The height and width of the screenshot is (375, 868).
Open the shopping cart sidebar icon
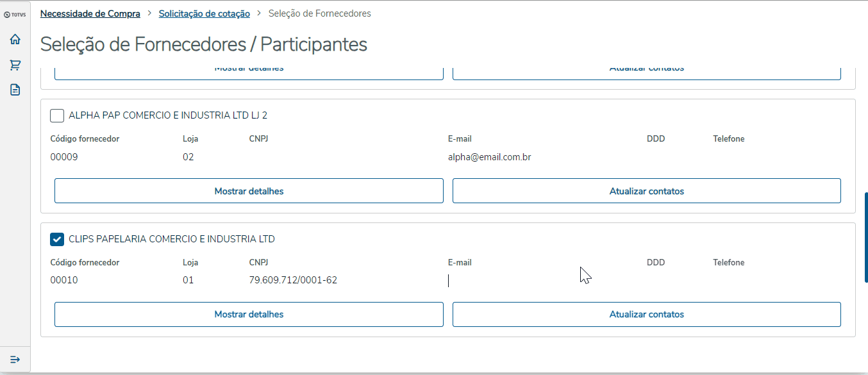pos(15,65)
